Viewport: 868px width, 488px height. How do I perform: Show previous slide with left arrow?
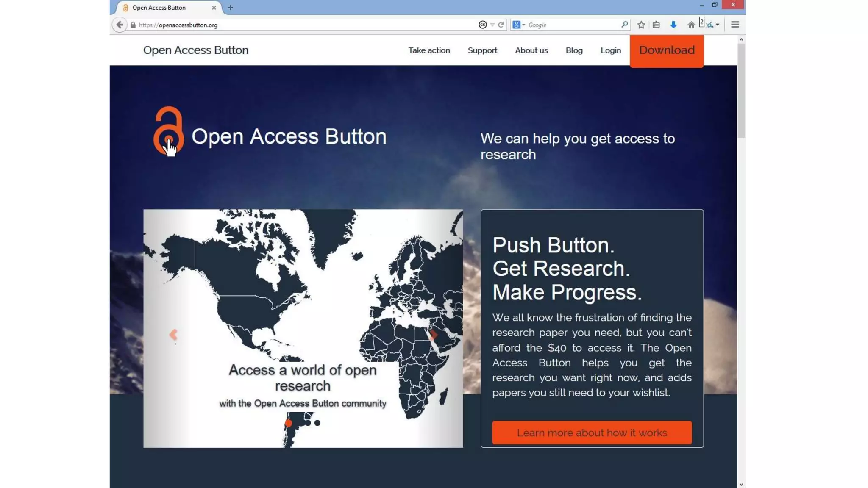click(x=173, y=335)
